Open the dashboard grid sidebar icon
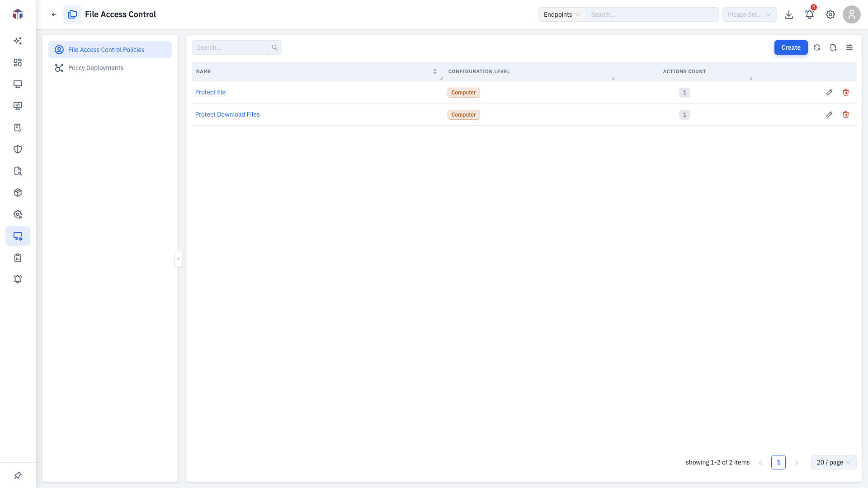 pyautogui.click(x=18, y=62)
